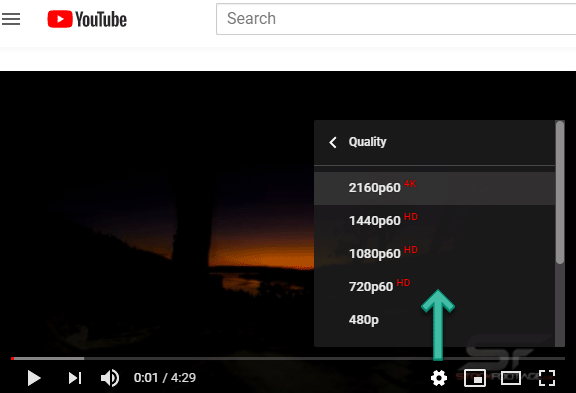Switch to theater mode

pyautogui.click(x=511, y=378)
